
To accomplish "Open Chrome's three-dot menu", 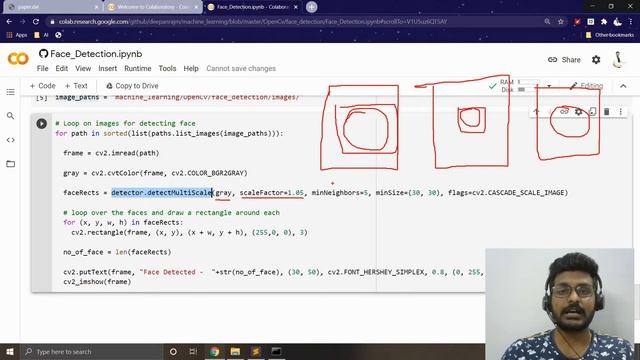I will [631, 22].
